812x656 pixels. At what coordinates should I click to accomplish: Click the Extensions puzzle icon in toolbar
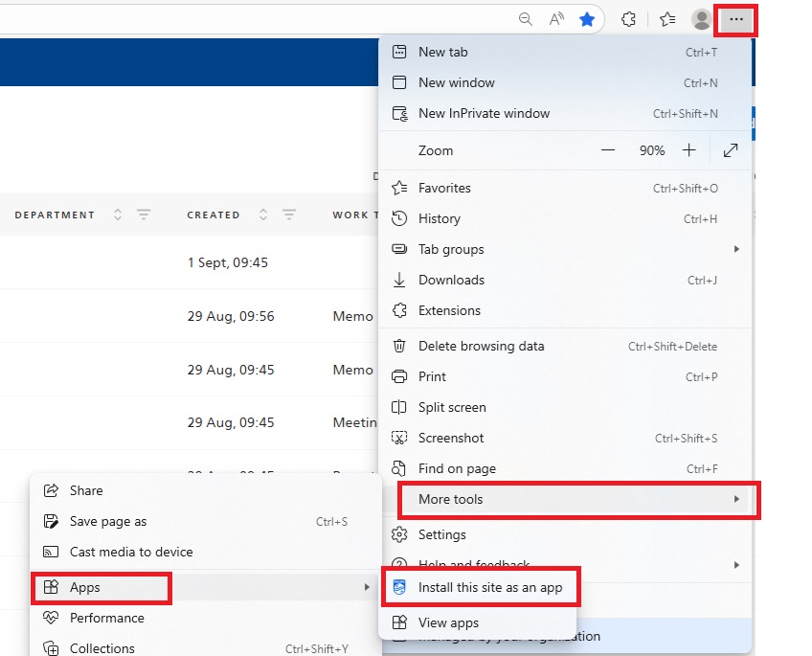[x=628, y=20]
